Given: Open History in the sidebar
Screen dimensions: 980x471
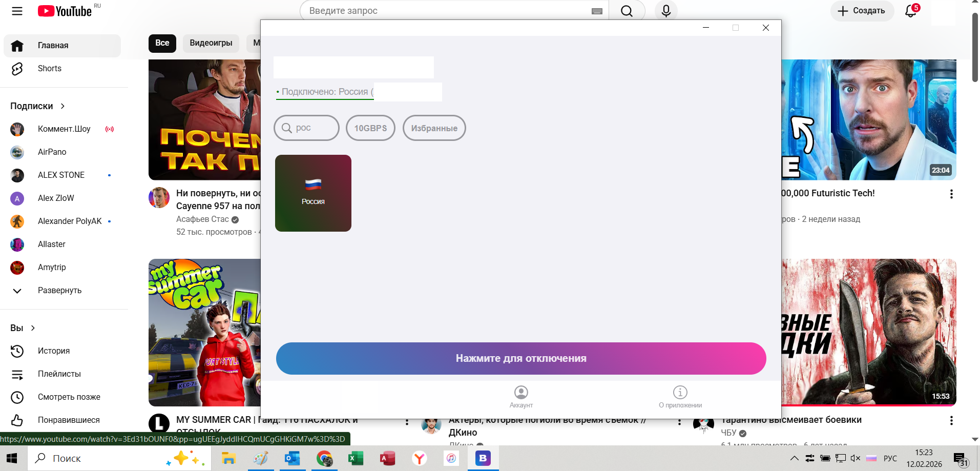Looking at the screenshot, I should pyautogui.click(x=54, y=351).
